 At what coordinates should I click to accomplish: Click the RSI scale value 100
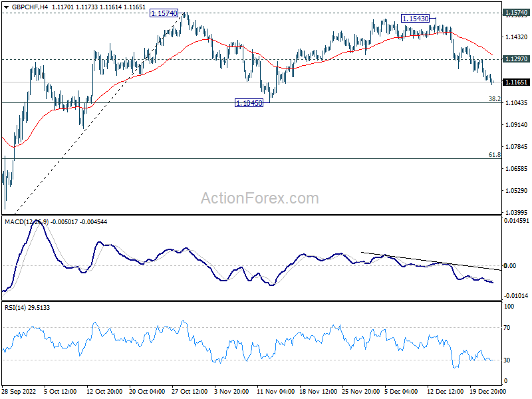point(509,307)
